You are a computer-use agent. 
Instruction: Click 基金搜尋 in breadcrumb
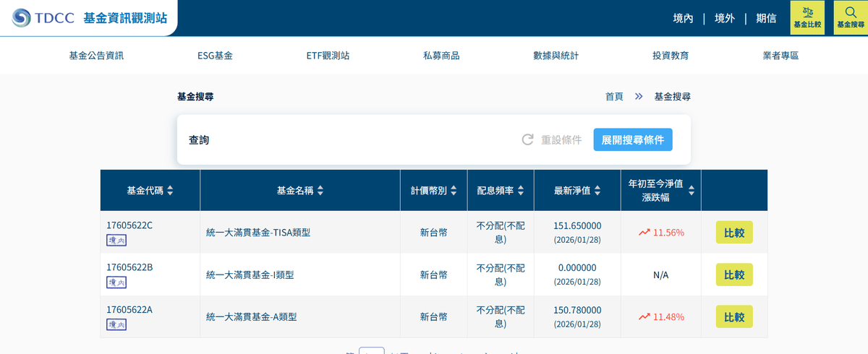pyautogui.click(x=673, y=96)
